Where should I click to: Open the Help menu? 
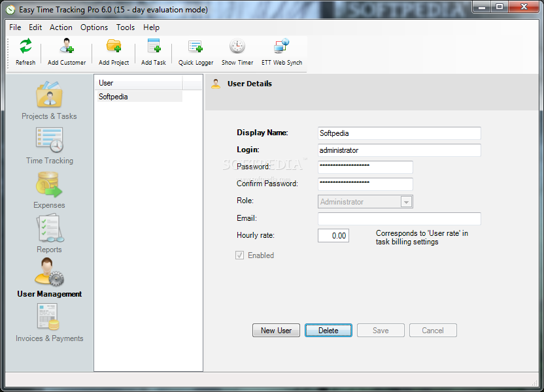click(151, 27)
